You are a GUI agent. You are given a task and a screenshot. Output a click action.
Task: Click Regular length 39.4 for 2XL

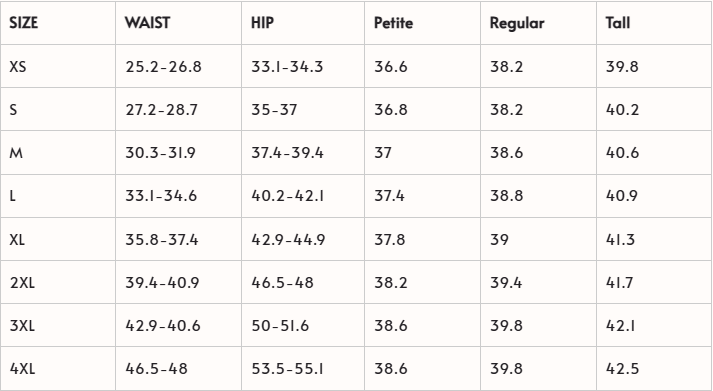[506, 282]
